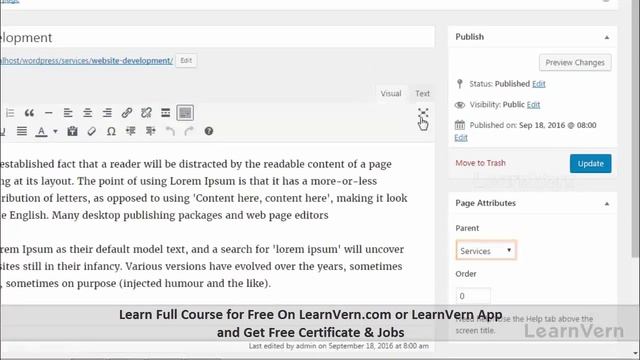Click Underline icon at toolbar edge
The height and width of the screenshot is (360, 640).
tap(2, 131)
